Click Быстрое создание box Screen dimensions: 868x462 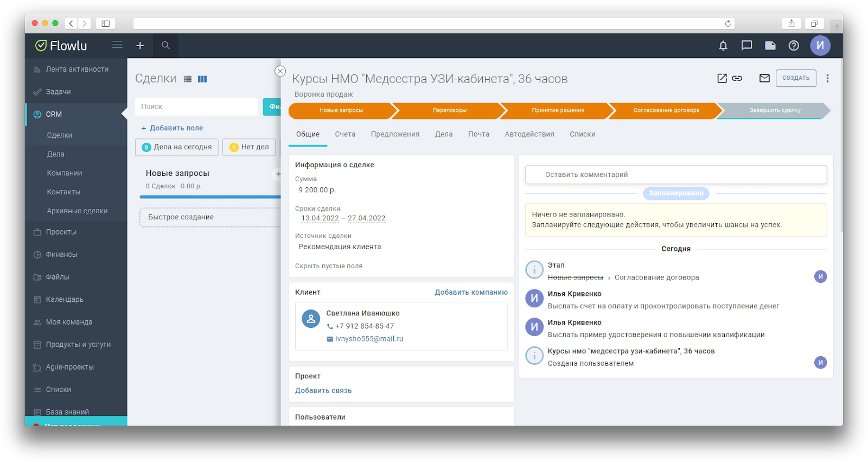point(210,217)
